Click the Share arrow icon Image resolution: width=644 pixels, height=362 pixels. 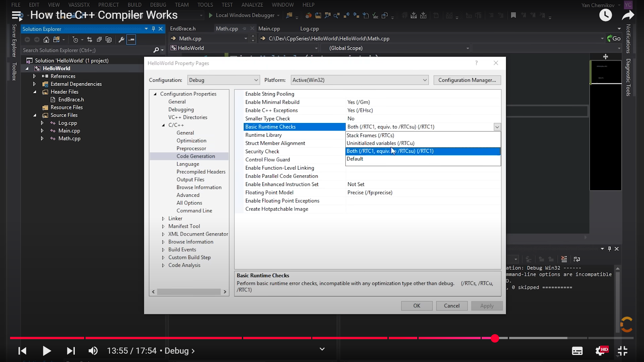click(628, 15)
